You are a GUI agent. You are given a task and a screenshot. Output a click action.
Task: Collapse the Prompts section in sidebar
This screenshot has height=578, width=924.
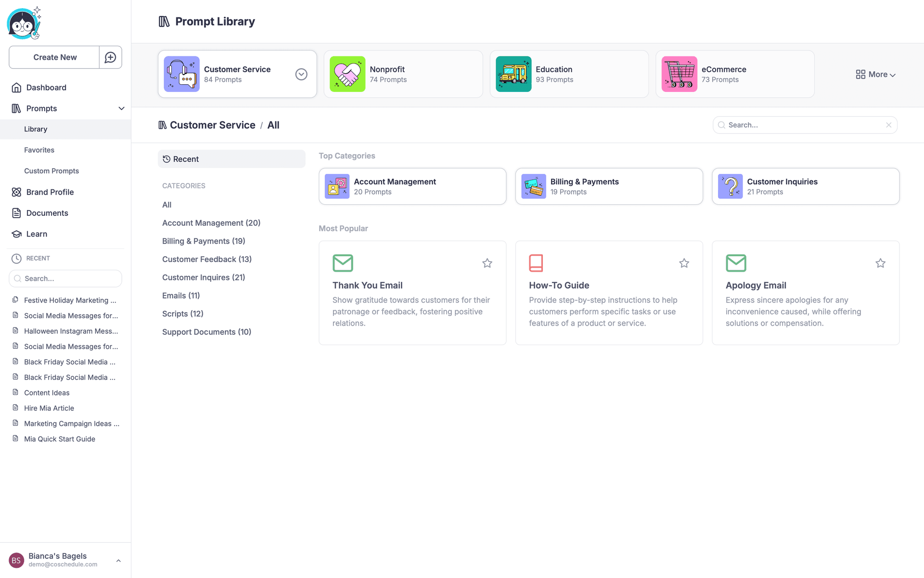[x=121, y=108]
